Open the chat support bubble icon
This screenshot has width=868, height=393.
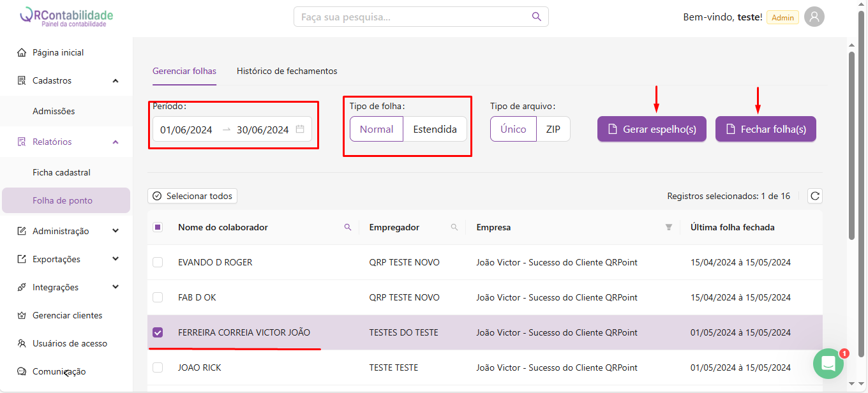[x=828, y=364]
